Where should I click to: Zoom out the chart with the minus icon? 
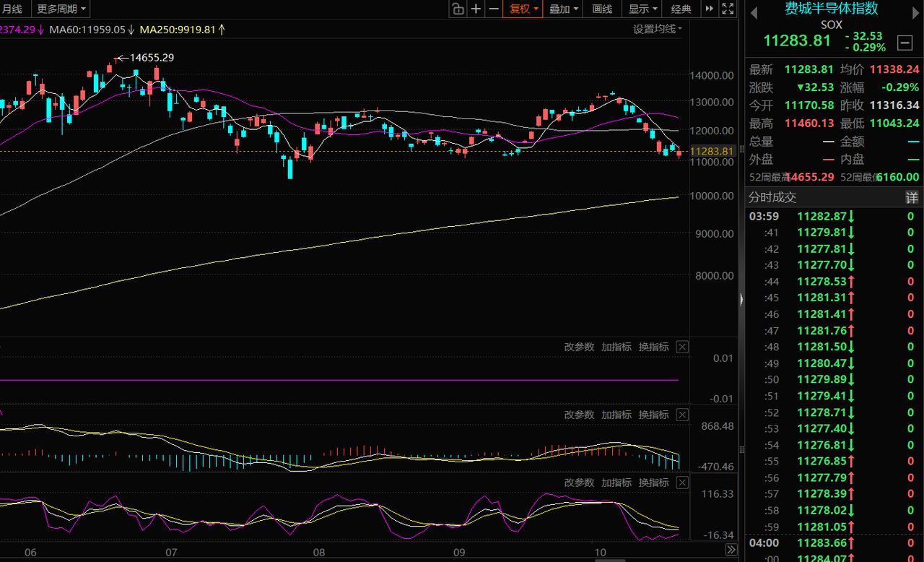click(494, 9)
